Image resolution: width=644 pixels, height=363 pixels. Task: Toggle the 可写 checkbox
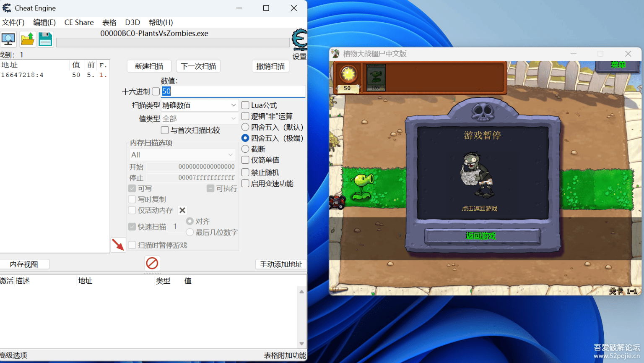click(x=132, y=188)
